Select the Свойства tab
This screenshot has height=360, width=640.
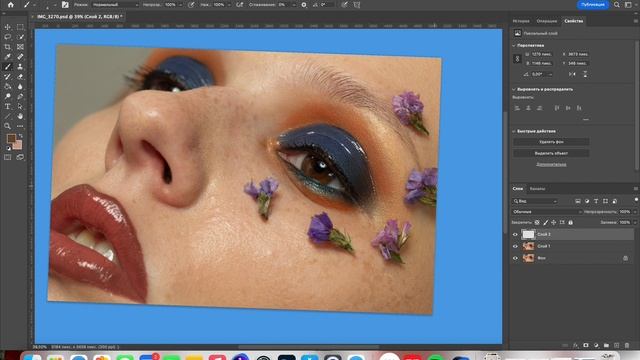coord(573,21)
